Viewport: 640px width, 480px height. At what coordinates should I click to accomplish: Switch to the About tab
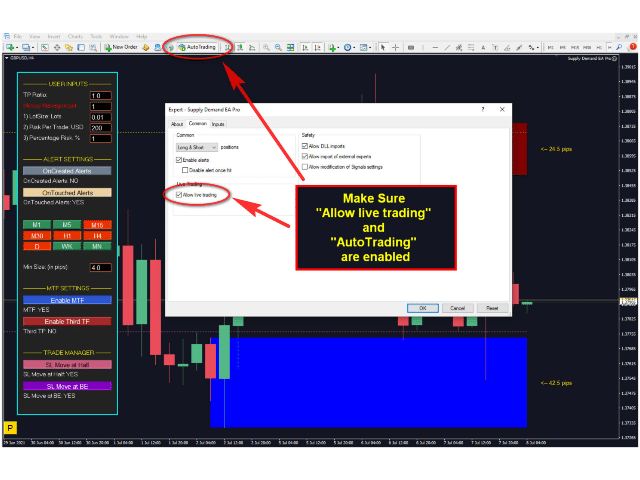(177, 124)
